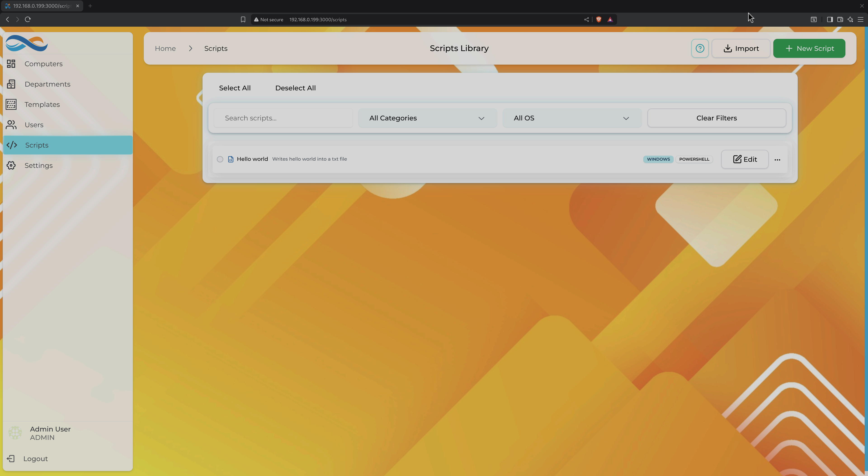This screenshot has height=476, width=868.
Task: Click Deselect All to uncheck scripts
Action: coord(295,88)
